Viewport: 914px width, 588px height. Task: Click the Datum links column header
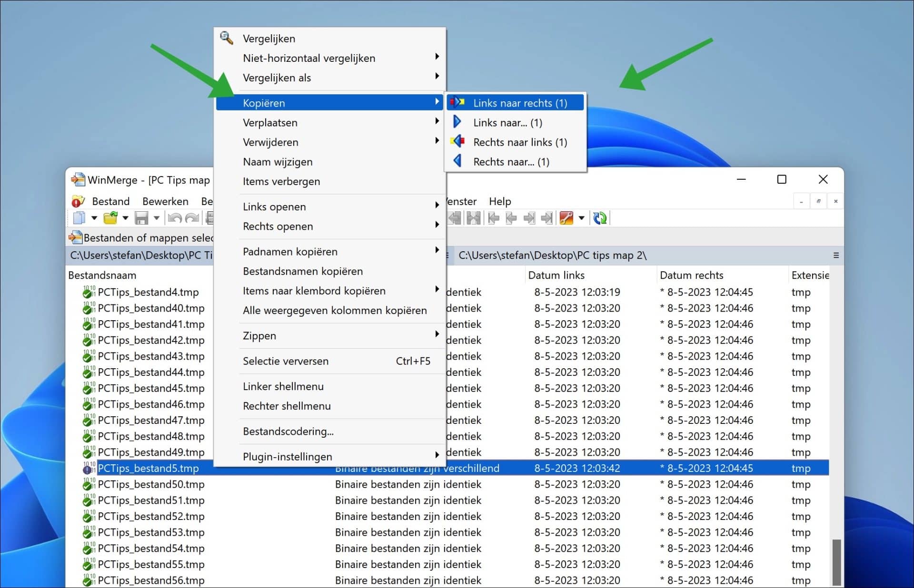[x=556, y=275]
